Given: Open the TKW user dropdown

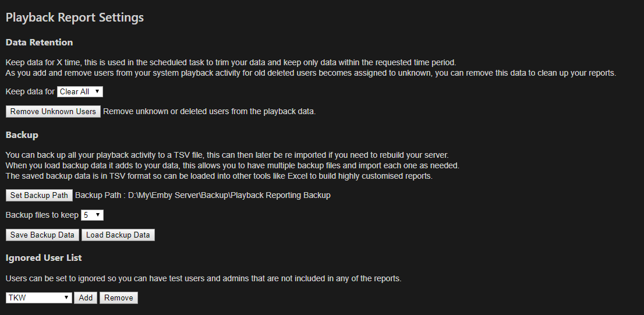Looking at the screenshot, I should [x=39, y=298].
